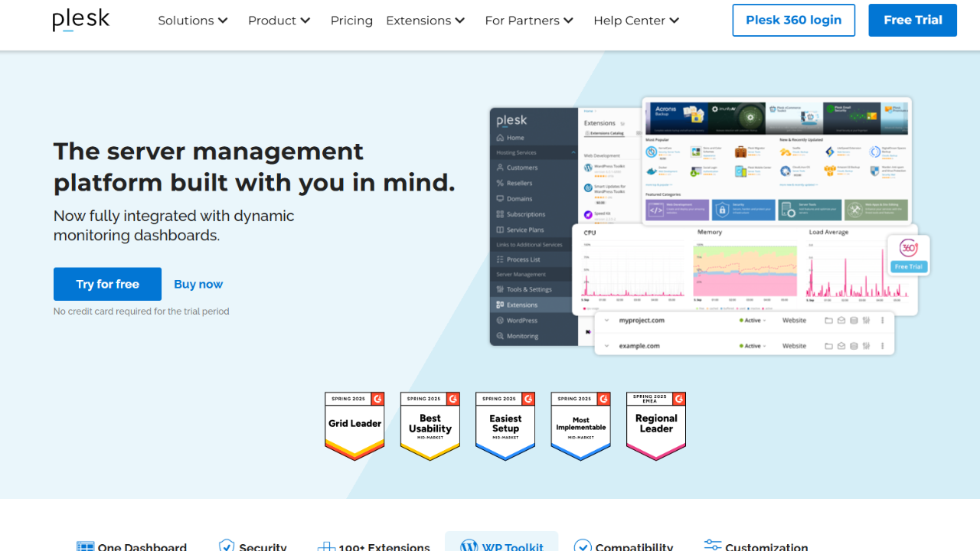Open the Solutions dropdown menu
Screen dimensions: 980x551
193,21
